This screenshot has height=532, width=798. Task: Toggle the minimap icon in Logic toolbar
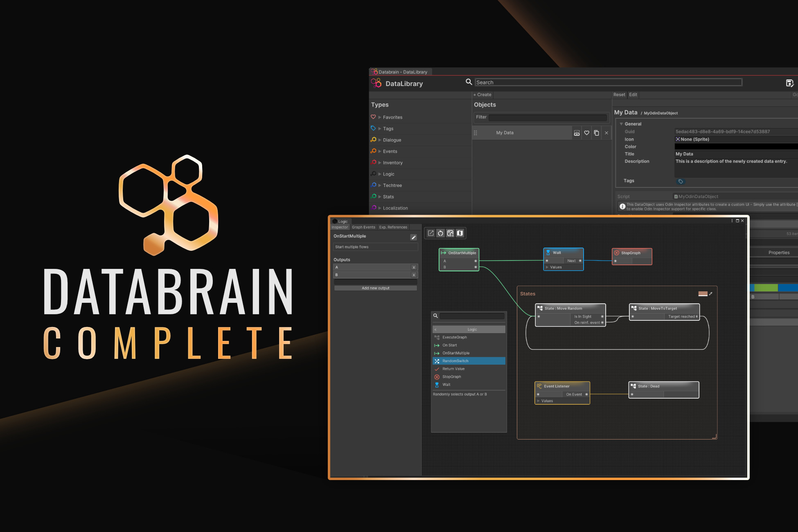click(460, 233)
